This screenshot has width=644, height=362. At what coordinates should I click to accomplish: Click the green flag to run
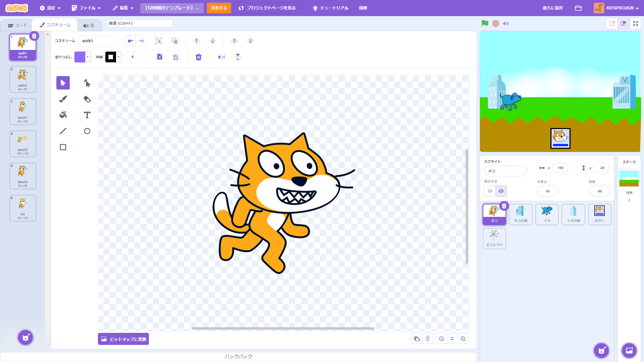tap(485, 23)
